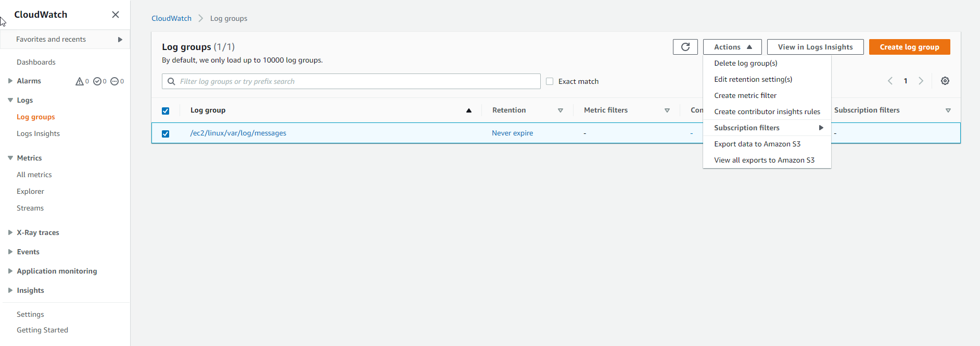Click the in-alarm triangle status icon

tap(80, 81)
